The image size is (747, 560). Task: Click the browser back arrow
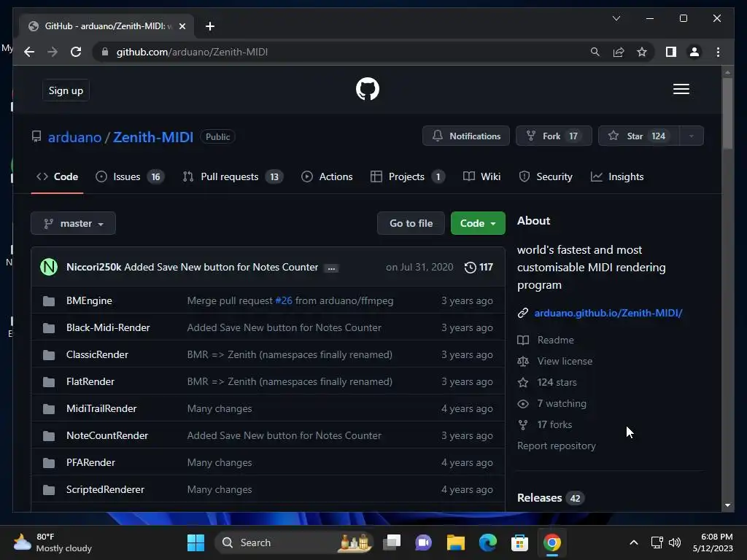(29, 52)
